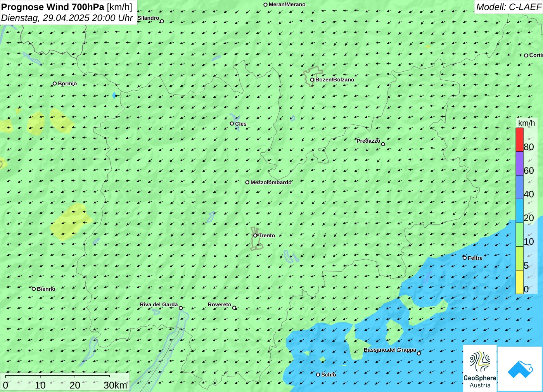This screenshot has height=392, width=543.
Task: Click the Predazzo location marker
Action: 383,144
